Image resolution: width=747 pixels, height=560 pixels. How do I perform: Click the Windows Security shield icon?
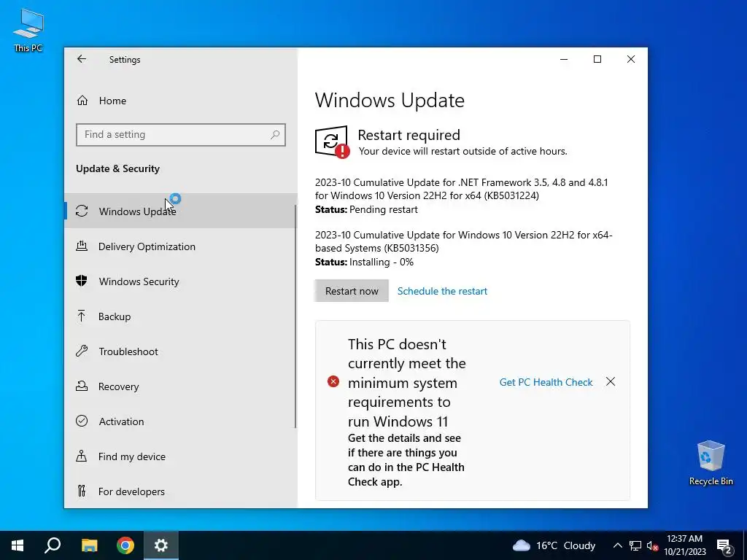[82, 281]
